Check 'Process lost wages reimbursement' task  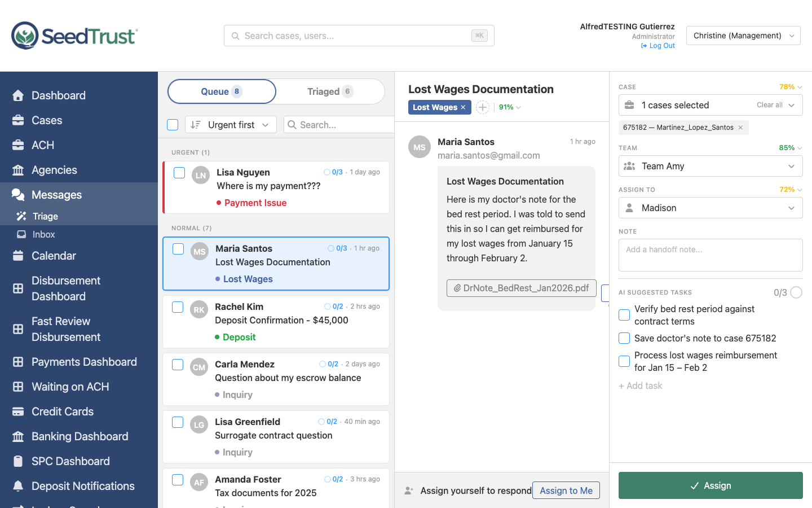(x=624, y=361)
